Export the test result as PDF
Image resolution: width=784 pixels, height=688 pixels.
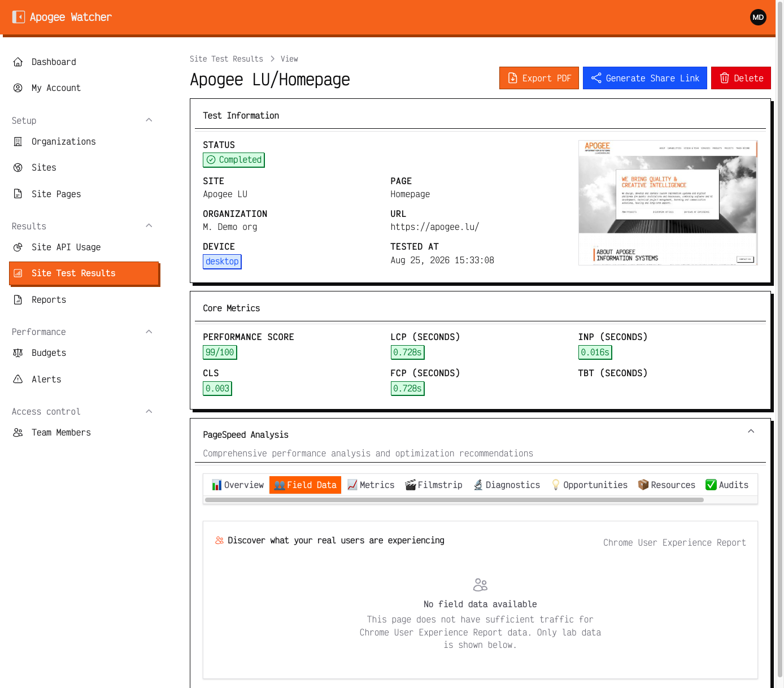539,78
